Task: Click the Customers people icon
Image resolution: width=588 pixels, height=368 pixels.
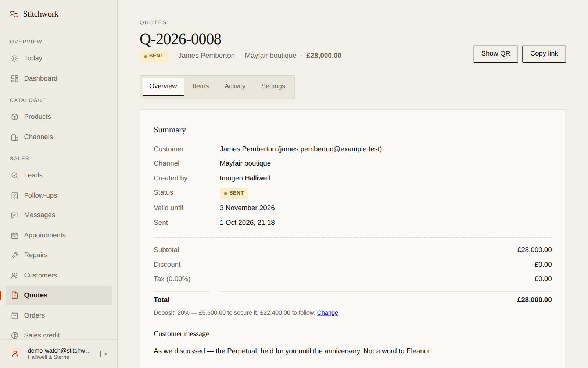Action: coord(15,276)
